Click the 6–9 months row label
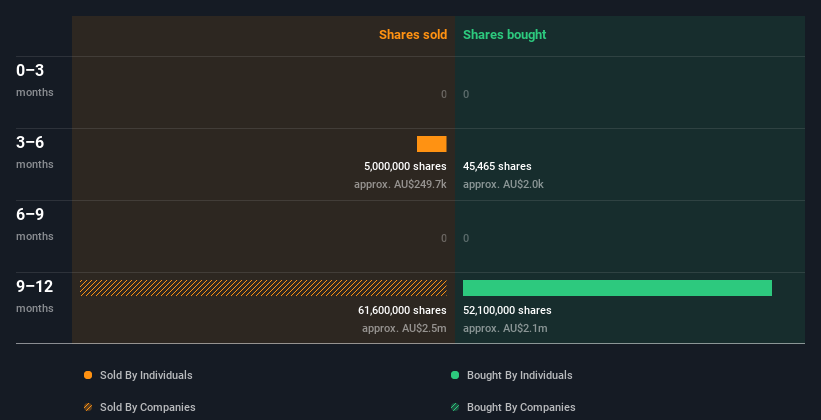This screenshot has width=821, height=420. click(35, 224)
